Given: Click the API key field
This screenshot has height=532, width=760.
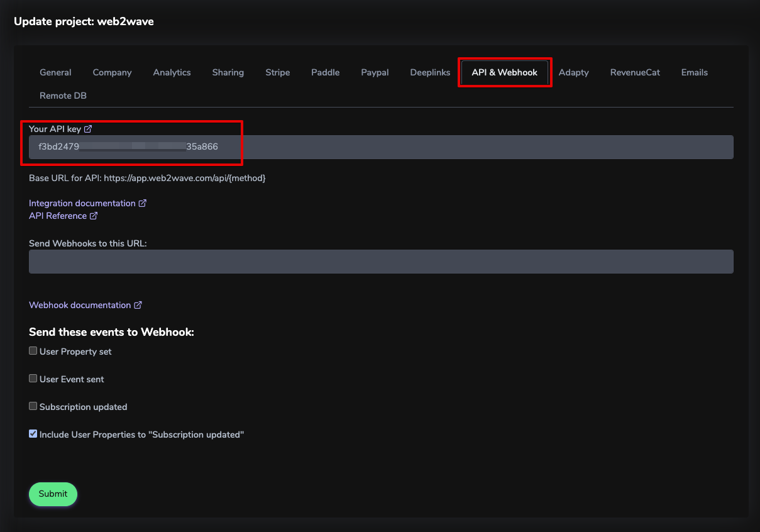Looking at the screenshot, I should click(x=381, y=147).
